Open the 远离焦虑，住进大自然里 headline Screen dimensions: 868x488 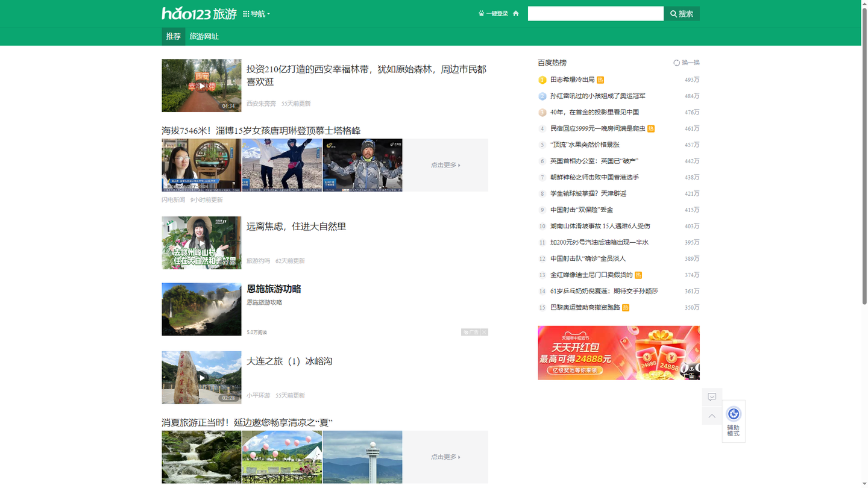pyautogui.click(x=296, y=227)
